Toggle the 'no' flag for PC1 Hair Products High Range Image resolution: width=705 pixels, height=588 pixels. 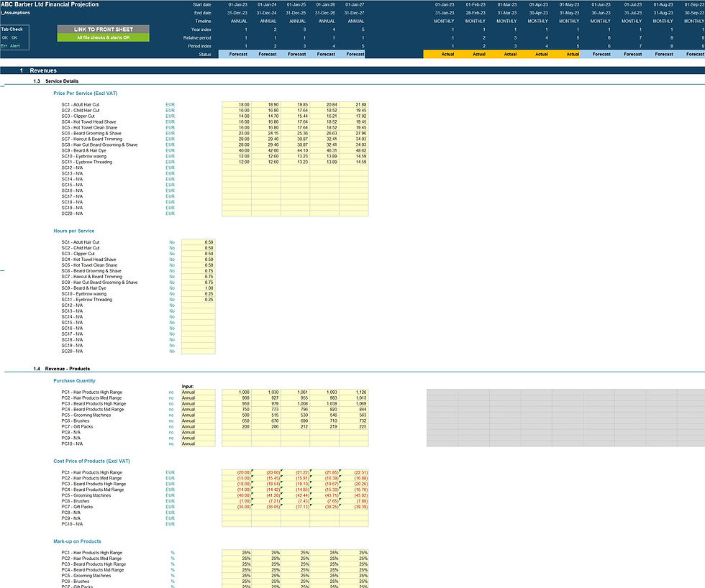pyautogui.click(x=171, y=392)
